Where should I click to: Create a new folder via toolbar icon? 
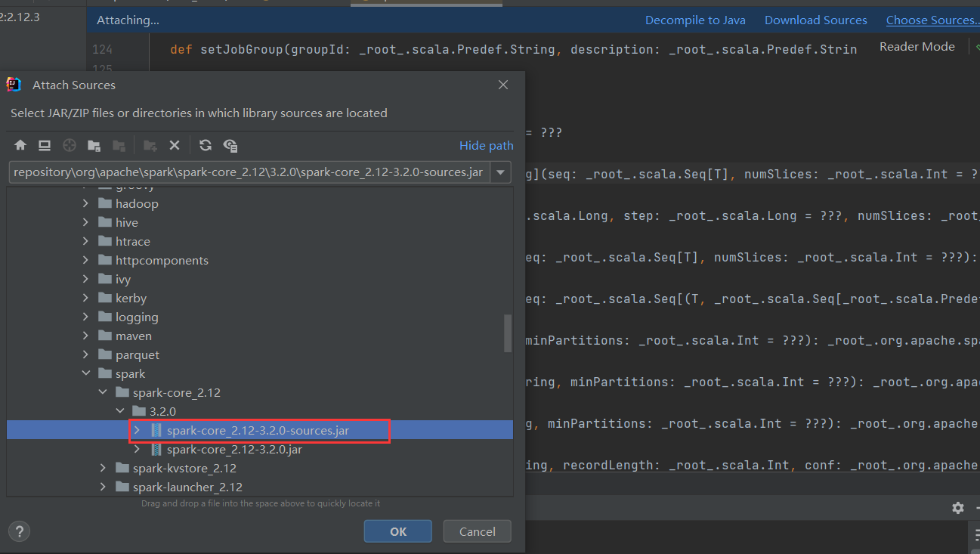[x=150, y=145]
